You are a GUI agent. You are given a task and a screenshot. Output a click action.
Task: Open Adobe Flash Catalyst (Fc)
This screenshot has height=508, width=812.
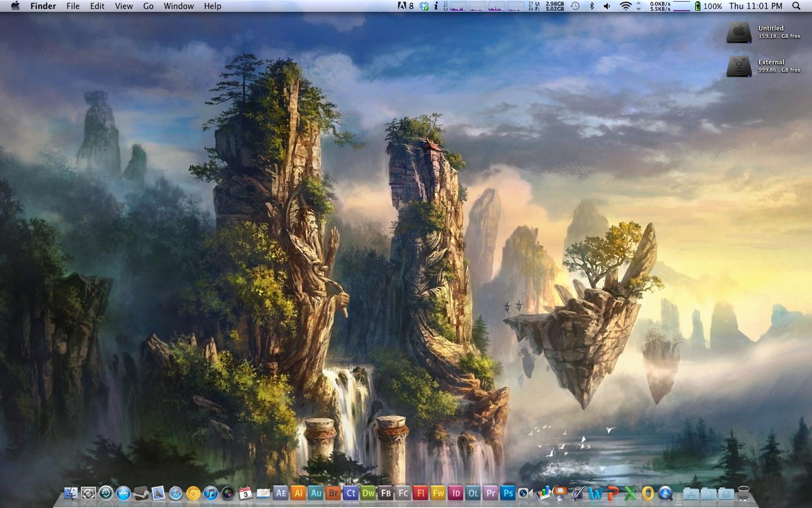pyautogui.click(x=403, y=493)
